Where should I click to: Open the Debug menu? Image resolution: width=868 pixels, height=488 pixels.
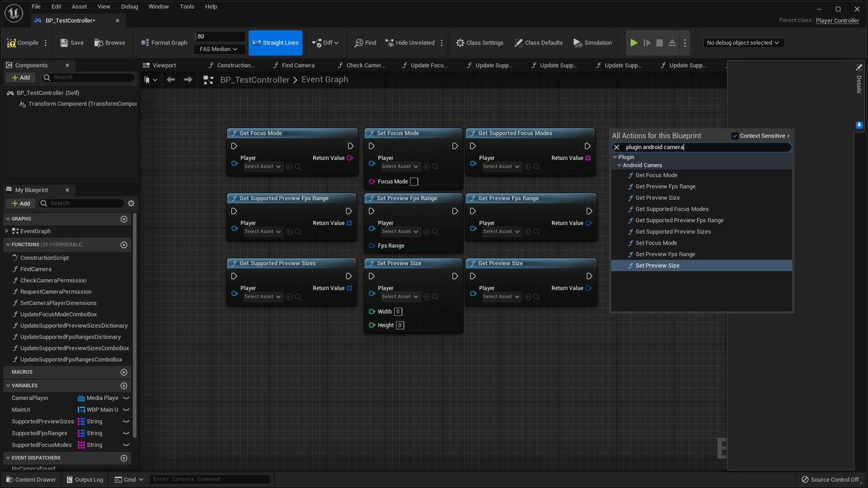(129, 6)
